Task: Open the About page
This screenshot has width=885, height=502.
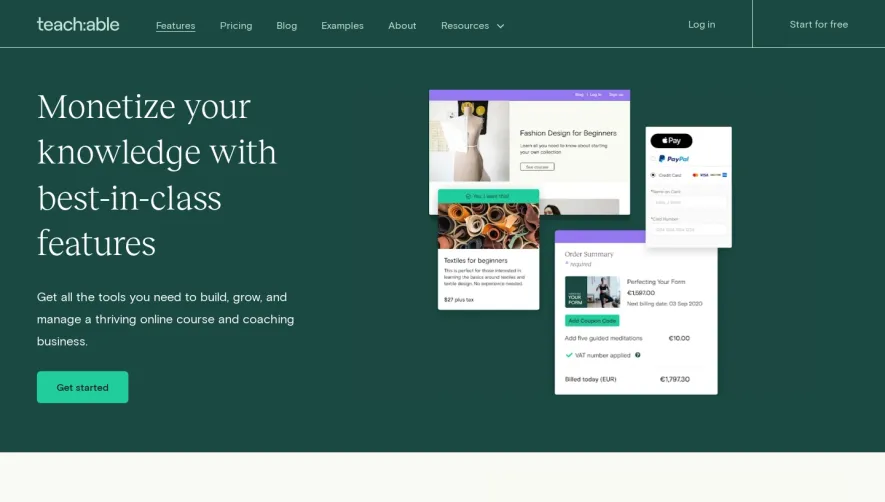Action: coord(402,25)
